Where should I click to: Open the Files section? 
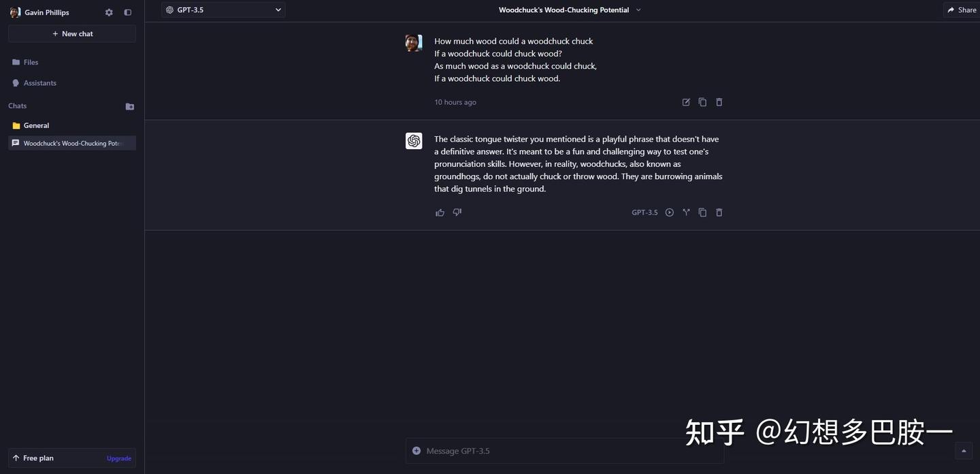pyautogui.click(x=30, y=62)
